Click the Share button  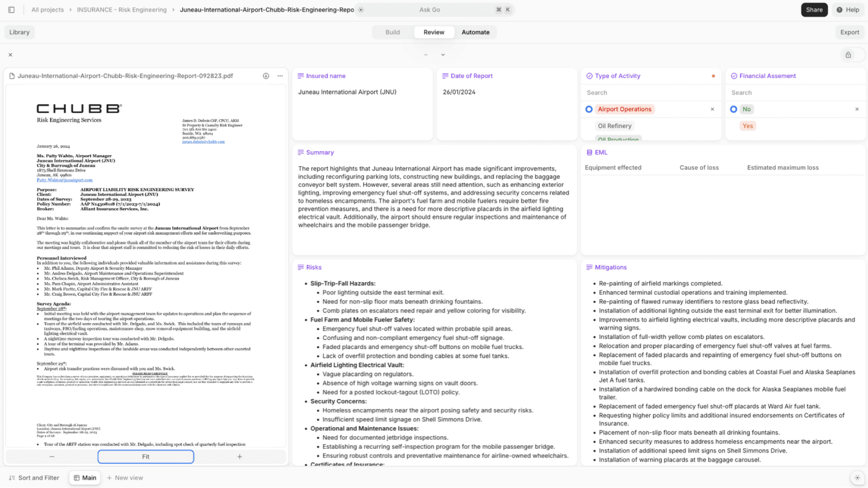tap(814, 9)
